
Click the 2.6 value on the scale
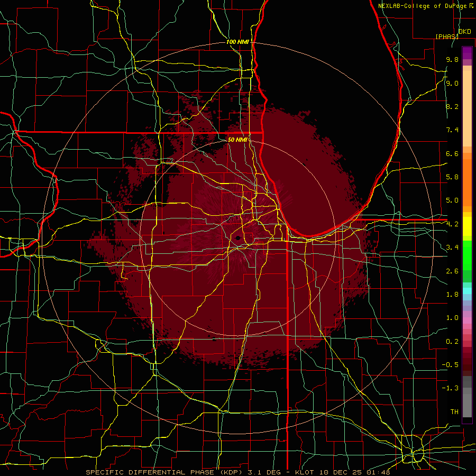click(452, 271)
